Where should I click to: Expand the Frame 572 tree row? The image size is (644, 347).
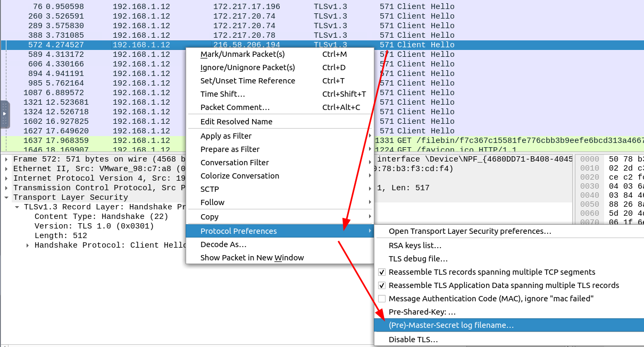point(6,159)
